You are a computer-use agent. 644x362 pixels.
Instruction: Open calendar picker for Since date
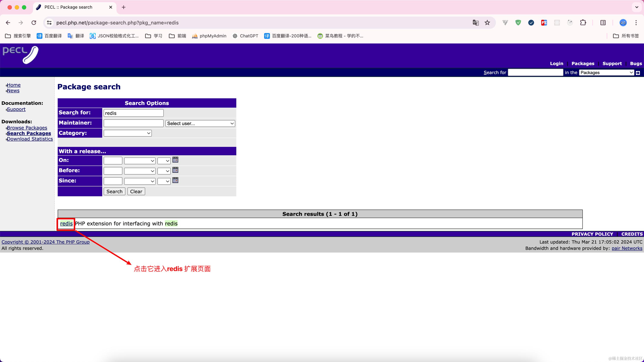click(x=175, y=180)
